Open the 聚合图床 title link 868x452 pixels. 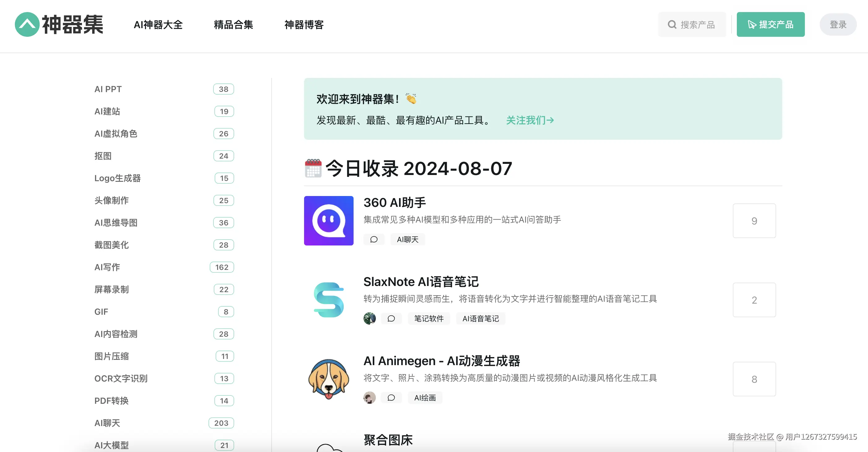point(388,440)
